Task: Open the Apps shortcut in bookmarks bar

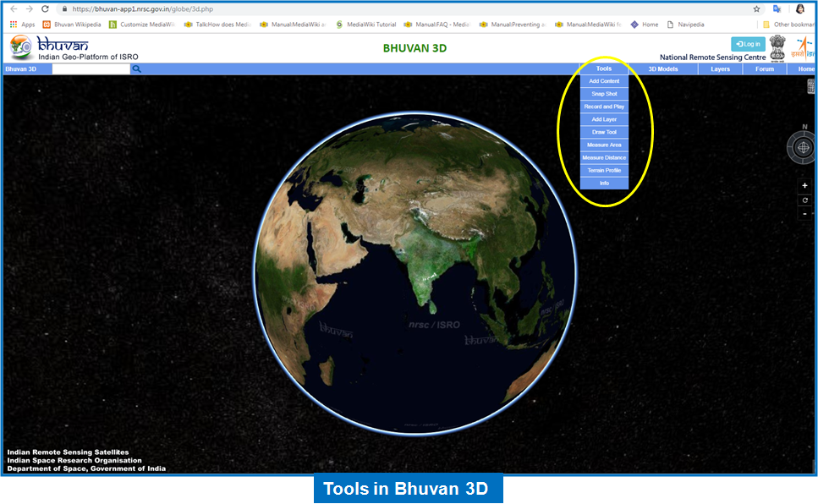Action: tap(22, 25)
